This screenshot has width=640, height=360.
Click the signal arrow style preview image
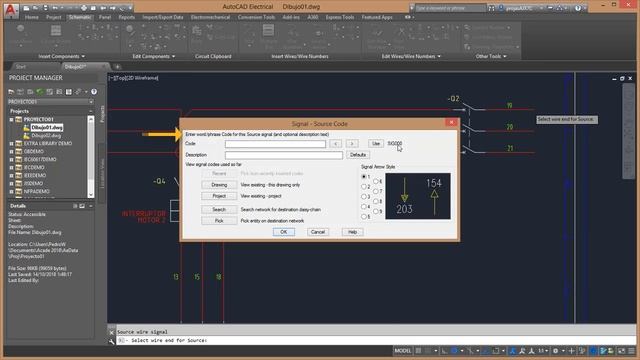tap(418, 196)
